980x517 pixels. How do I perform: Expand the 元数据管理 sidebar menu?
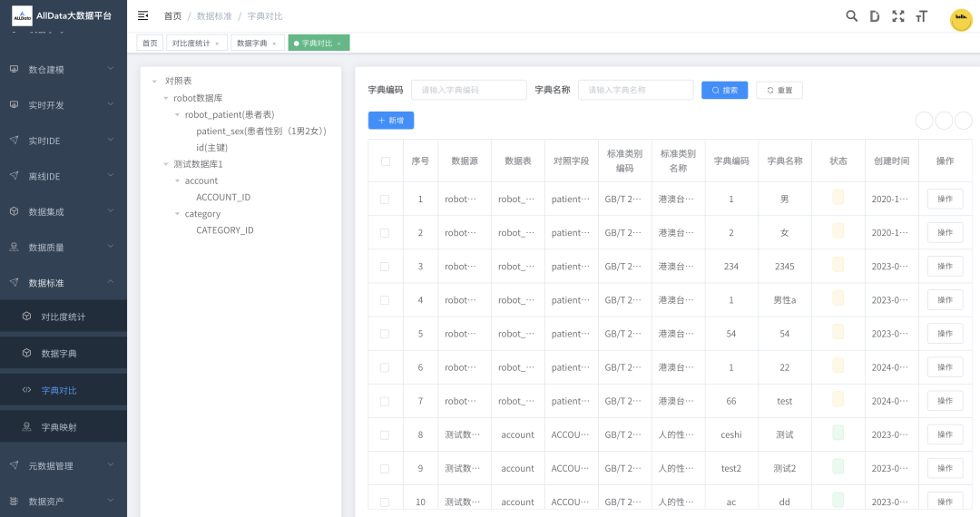pos(64,465)
